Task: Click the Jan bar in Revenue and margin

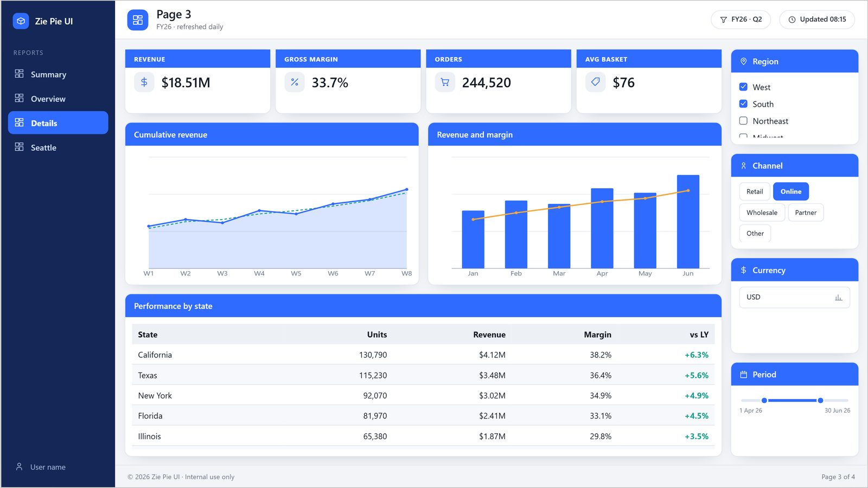Action: click(x=473, y=239)
